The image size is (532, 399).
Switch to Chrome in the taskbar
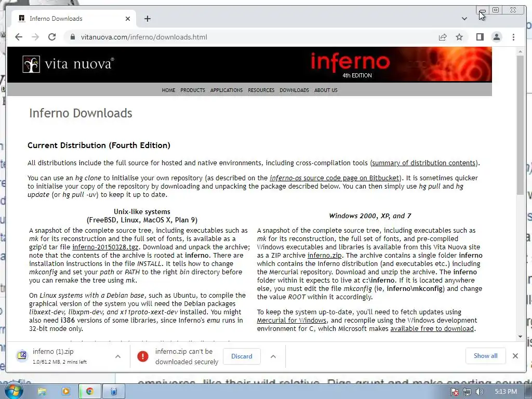(89, 392)
